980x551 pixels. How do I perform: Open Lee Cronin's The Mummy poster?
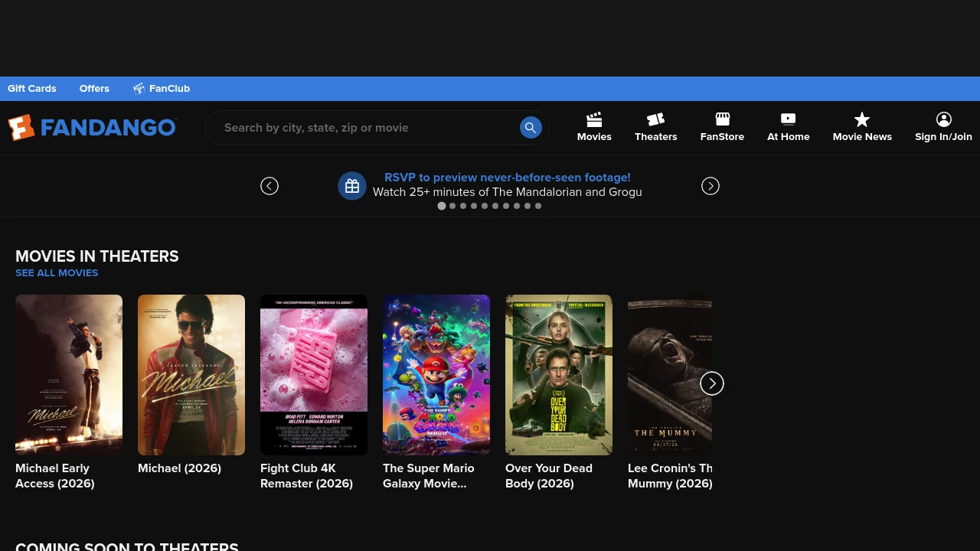pyautogui.click(x=670, y=375)
